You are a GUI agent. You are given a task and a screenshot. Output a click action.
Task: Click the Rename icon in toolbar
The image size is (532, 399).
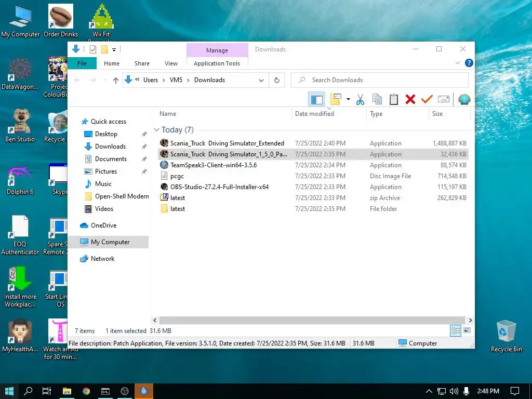(x=444, y=99)
